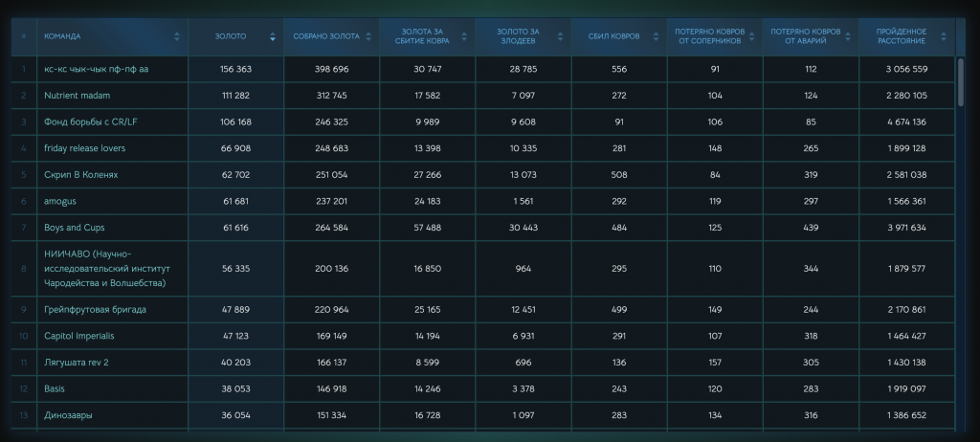Click the Золото column header label
980x442 pixels.
(x=231, y=36)
